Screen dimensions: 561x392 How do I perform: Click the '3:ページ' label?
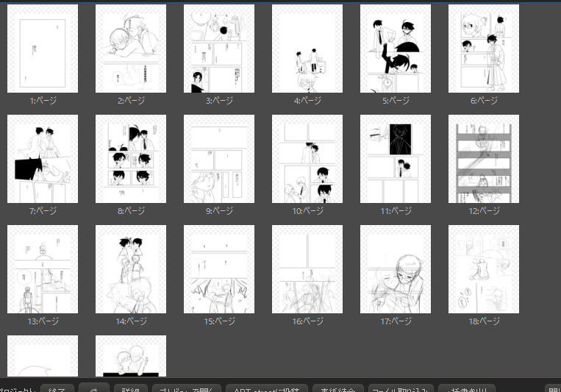point(219,101)
